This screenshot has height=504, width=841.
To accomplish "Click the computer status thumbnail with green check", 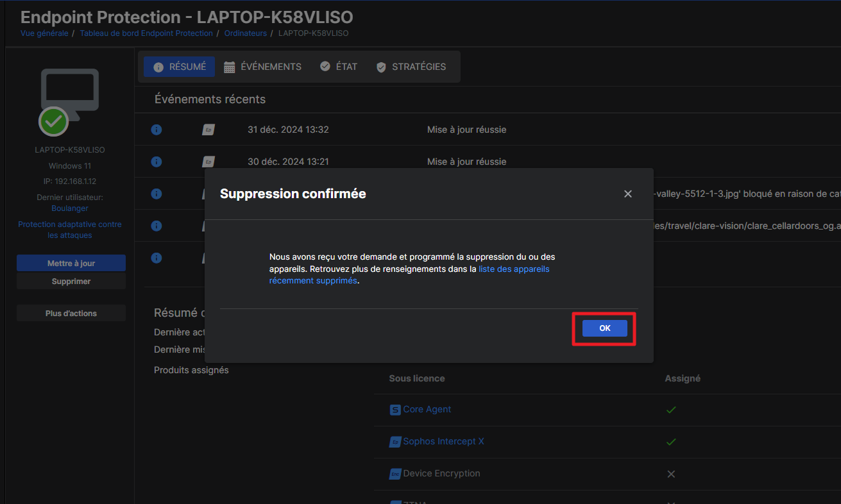I will (x=69, y=102).
